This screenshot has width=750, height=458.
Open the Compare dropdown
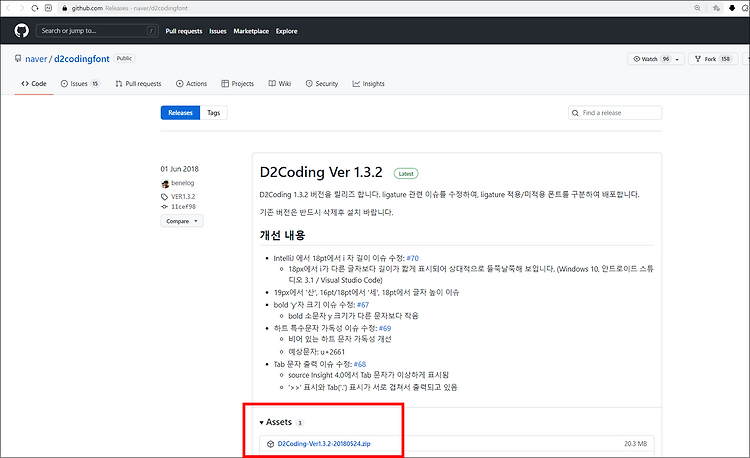tap(182, 221)
